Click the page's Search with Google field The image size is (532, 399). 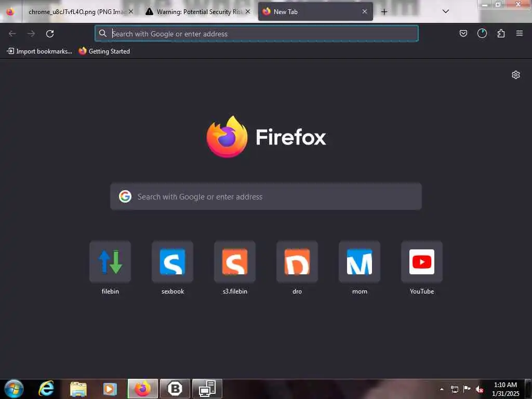tap(266, 196)
